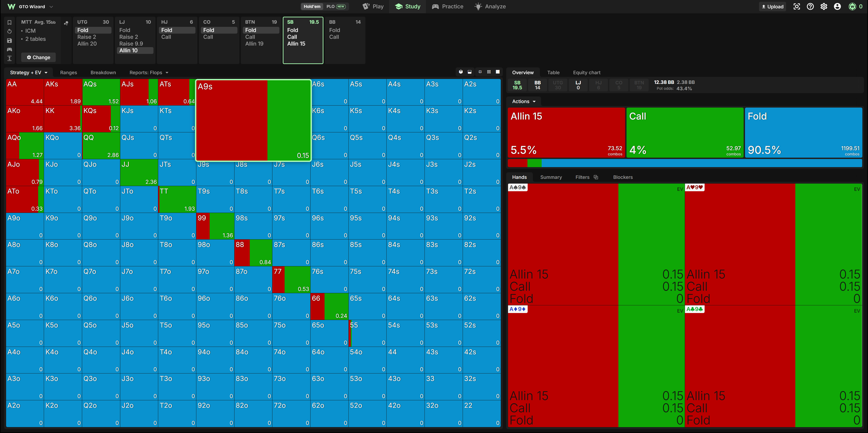Click the screenshot capture icon in top bar

(x=796, y=6)
